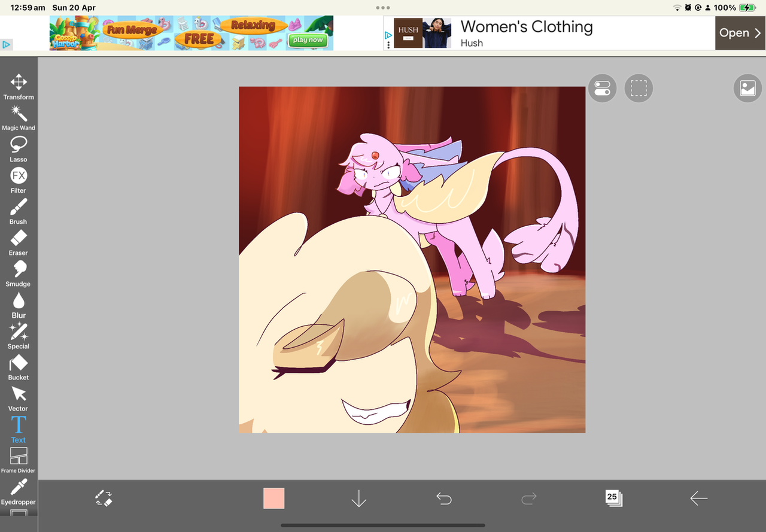Select the Lasso tool
The image size is (766, 532).
(x=19, y=149)
